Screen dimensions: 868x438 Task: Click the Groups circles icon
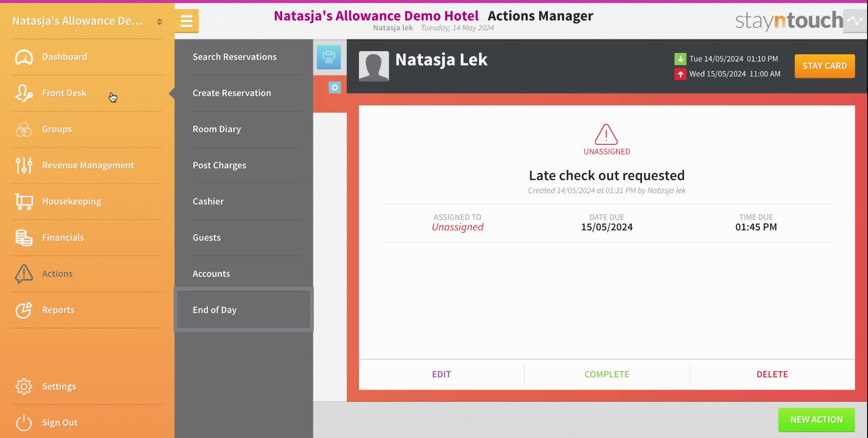(x=24, y=129)
